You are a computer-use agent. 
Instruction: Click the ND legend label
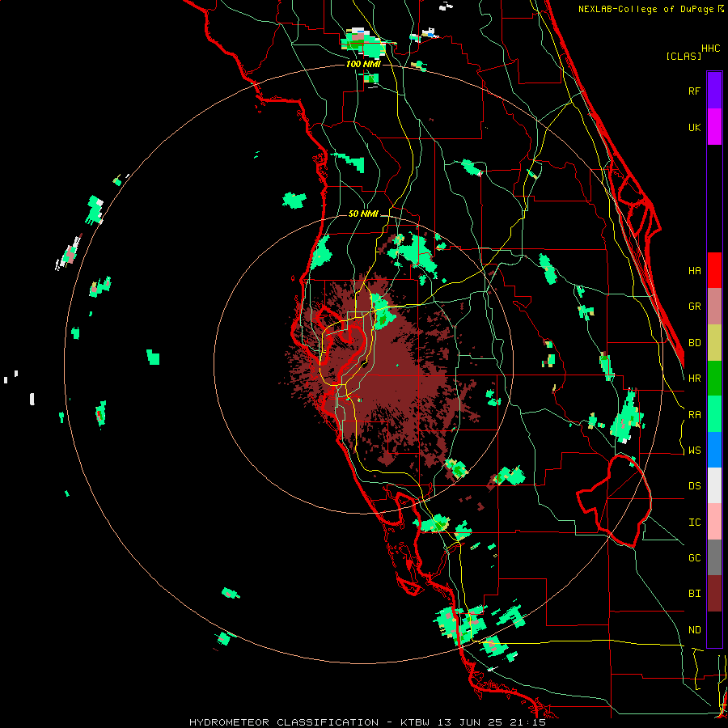click(694, 630)
